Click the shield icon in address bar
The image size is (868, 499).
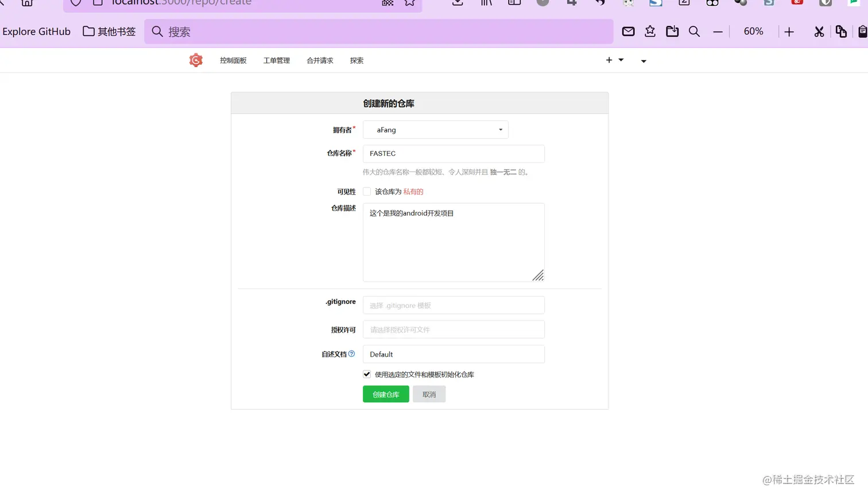(76, 3)
